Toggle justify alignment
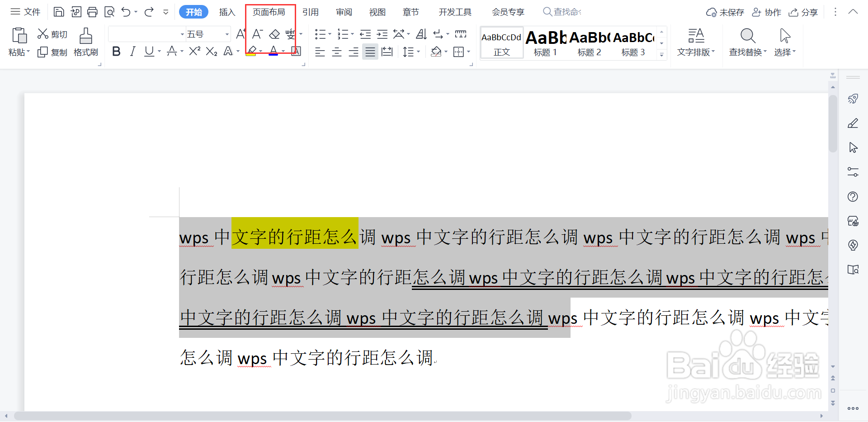 click(x=370, y=52)
